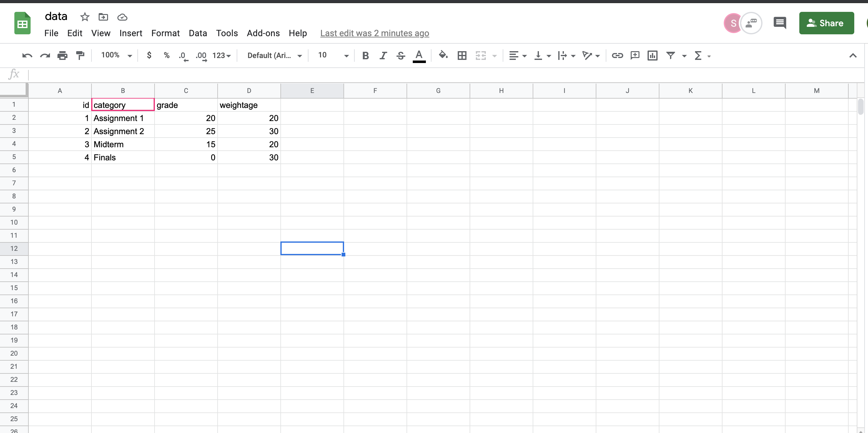This screenshot has height=433, width=868.
Task: Select cell B2 containing Assignment 1
Action: click(x=123, y=118)
